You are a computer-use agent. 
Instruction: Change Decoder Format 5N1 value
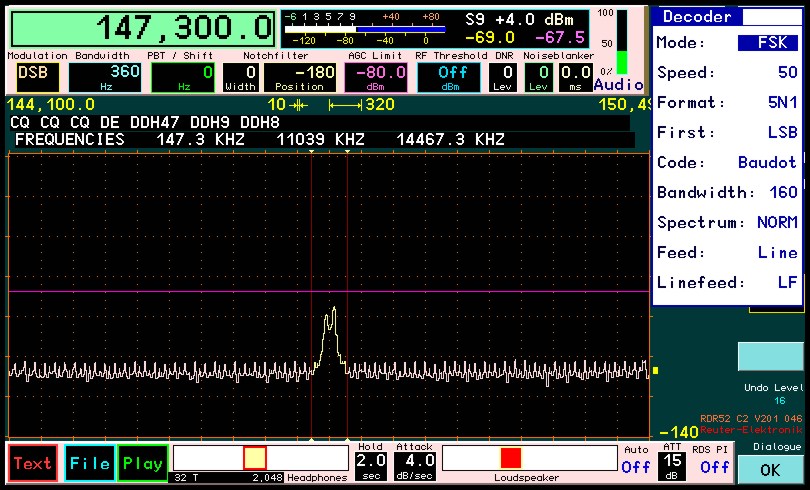(782, 102)
